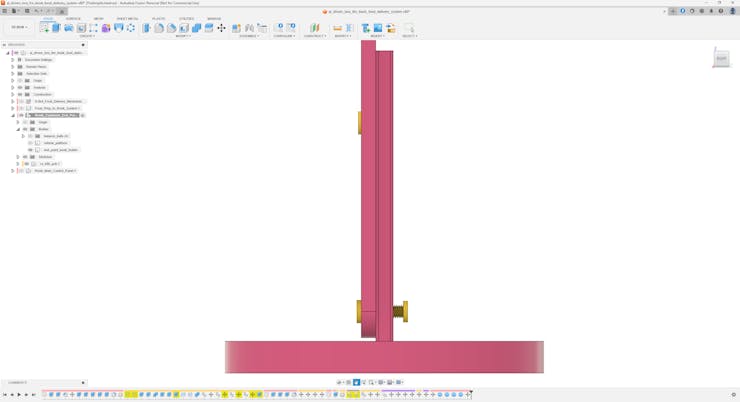Toggle visibility of the Bodies folder
Screen dimensions: 740x402
pyautogui.click(x=25, y=129)
